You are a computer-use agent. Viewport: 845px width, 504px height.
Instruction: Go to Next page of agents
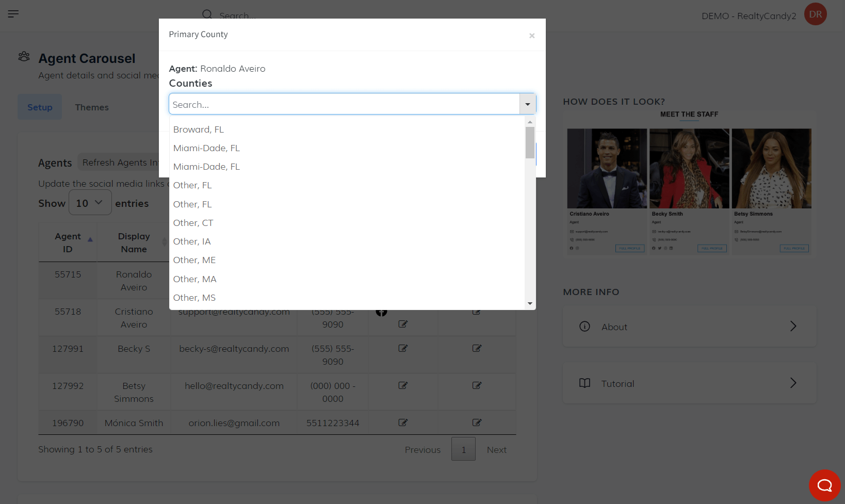tap(496, 450)
